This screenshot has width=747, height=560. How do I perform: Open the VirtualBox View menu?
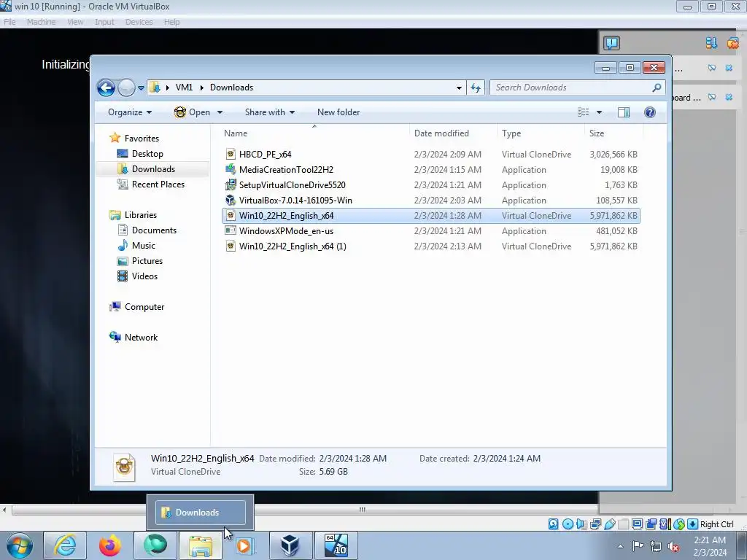[75, 22]
